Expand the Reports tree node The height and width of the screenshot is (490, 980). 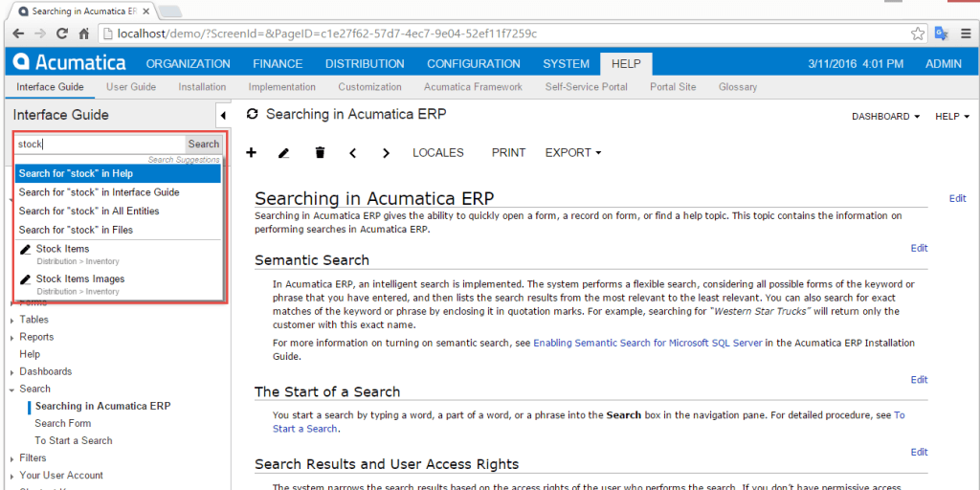tap(13, 338)
